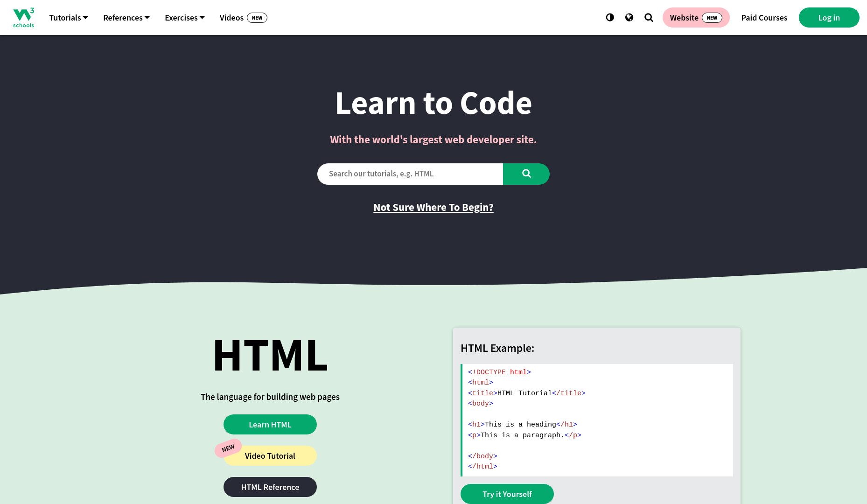Click the large HTML heading

point(270,356)
